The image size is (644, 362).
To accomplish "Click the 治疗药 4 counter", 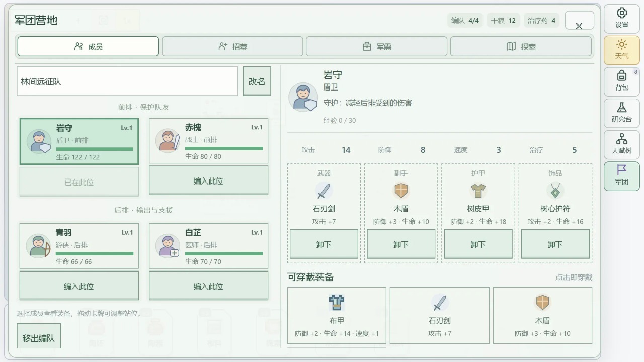I will (542, 21).
